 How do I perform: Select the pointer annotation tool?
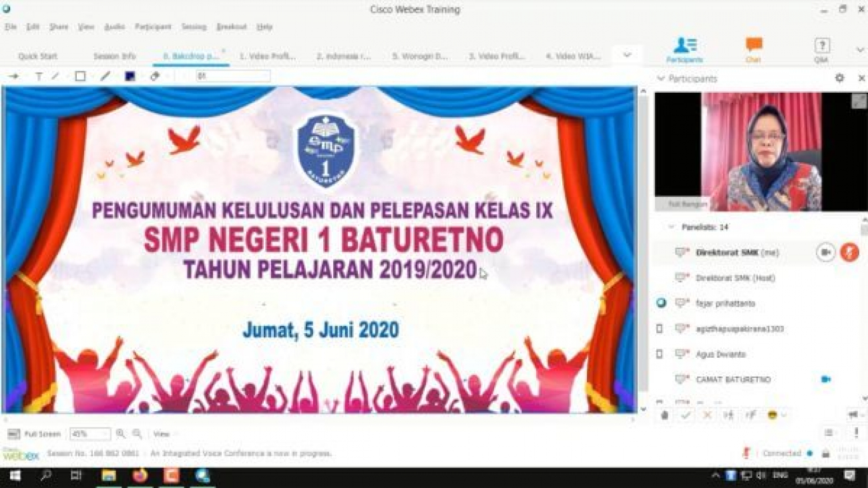(15, 76)
